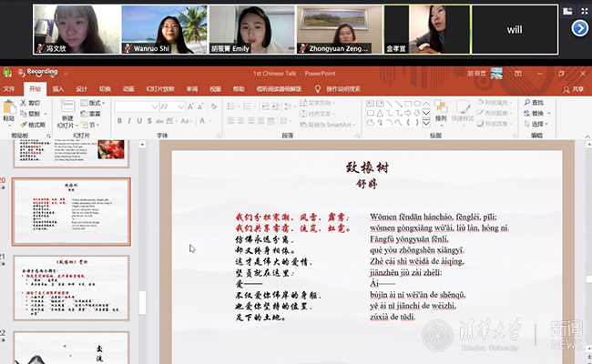The height and width of the screenshot is (364, 592).
Task: Open the font size dropdown showing 22
Action: tap(171, 106)
